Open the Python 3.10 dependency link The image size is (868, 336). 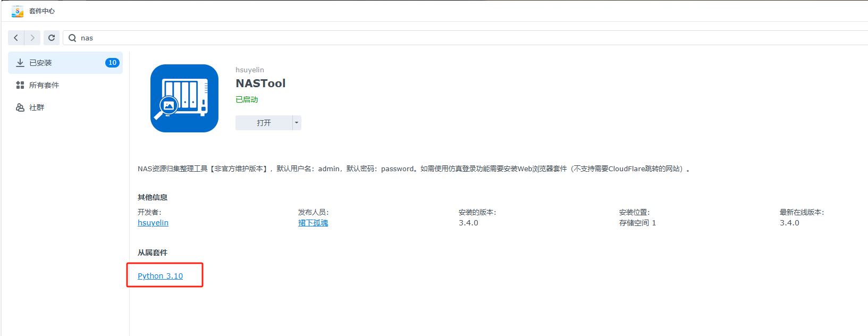coord(160,276)
